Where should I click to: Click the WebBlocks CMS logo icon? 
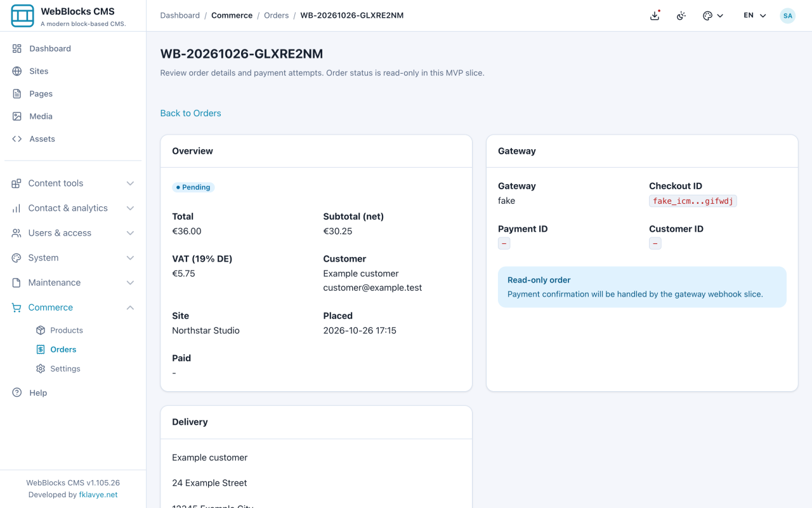(x=23, y=16)
